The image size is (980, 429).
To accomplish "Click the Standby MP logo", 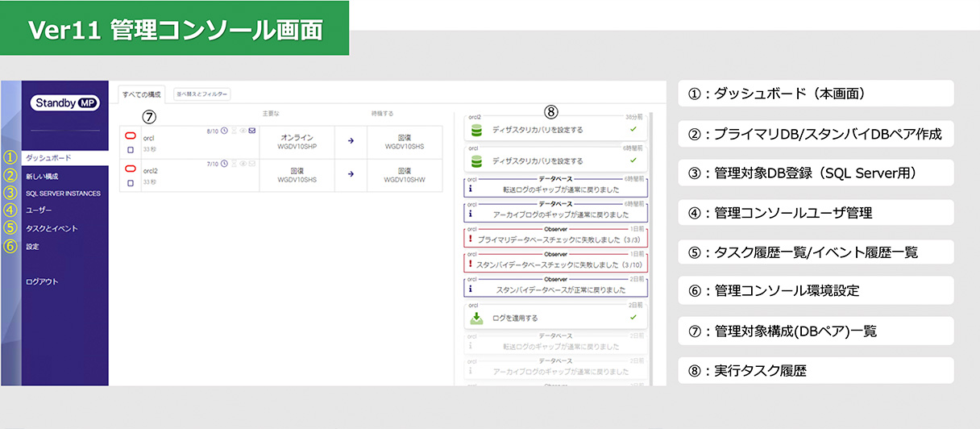I will coord(64,103).
